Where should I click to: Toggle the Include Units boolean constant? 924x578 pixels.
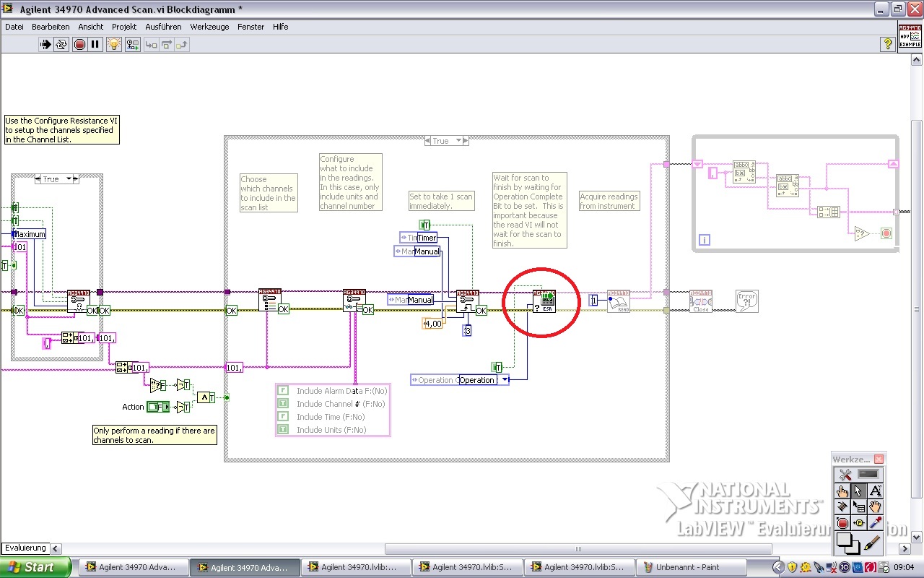pos(283,430)
